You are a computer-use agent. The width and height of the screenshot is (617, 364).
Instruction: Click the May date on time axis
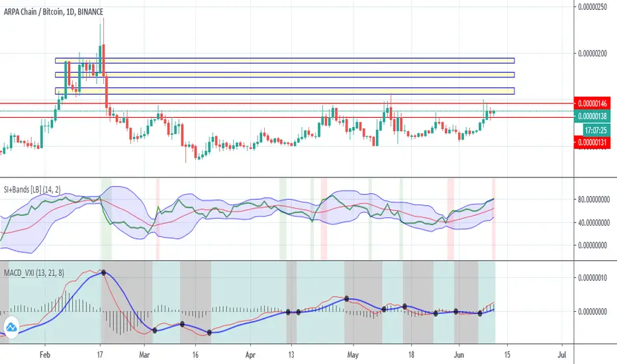click(x=353, y=355)
